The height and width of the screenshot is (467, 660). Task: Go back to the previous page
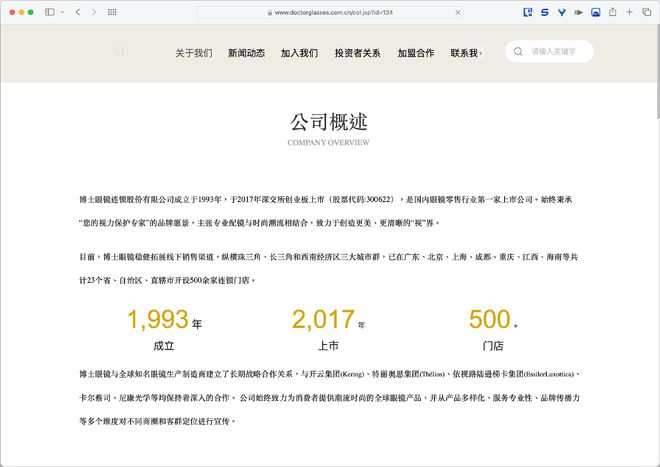pyautogui.click(x=78, y=12)
